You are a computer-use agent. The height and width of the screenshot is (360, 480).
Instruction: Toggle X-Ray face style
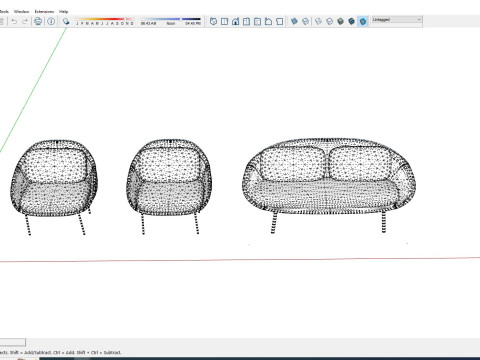pyautogui.click(x=294, y=21)
